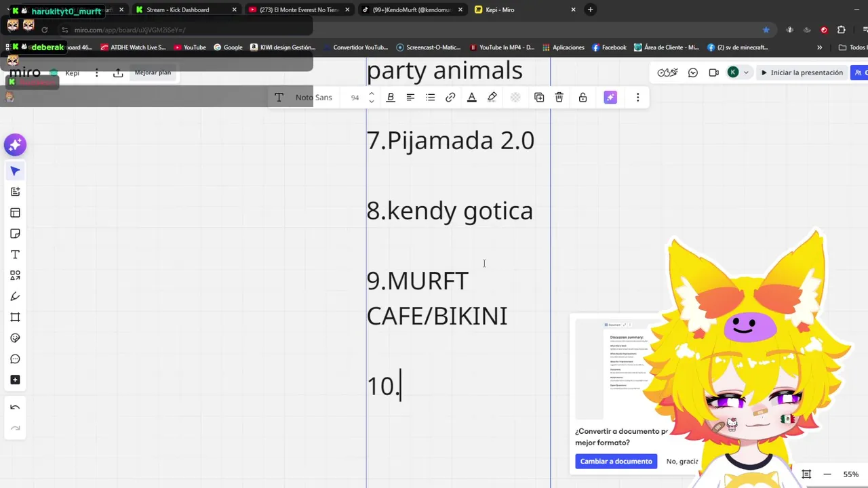Viewport: 868px width, 488px height.
Task: Open AI actions in the text toolbar
Action: (x=610, y=98)
